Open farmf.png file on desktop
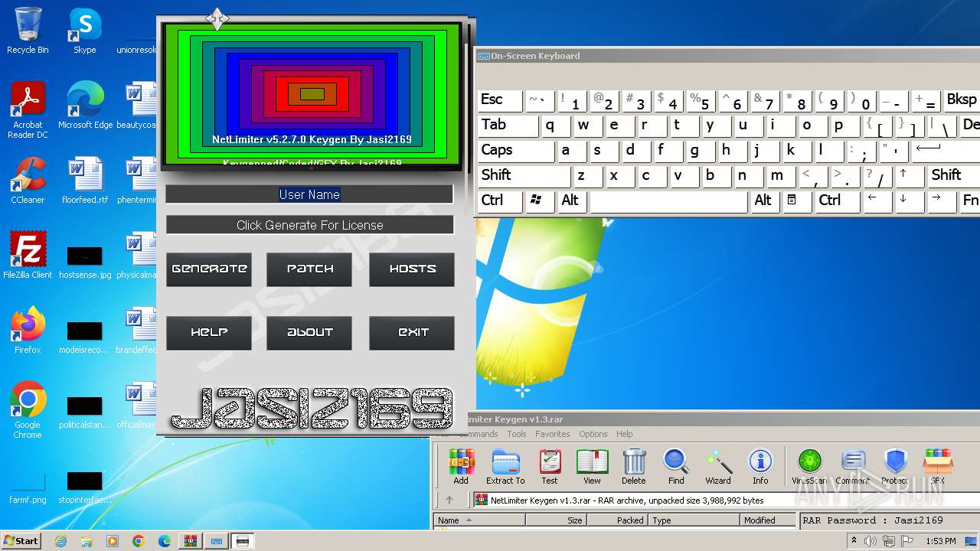This screenshot has height=551, width=980. [x=28, y=488]
